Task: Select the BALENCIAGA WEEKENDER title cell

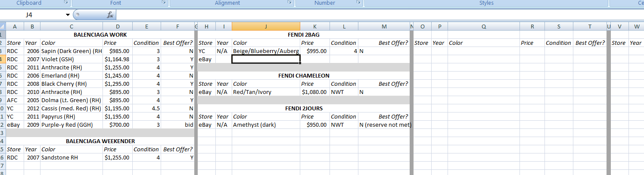Action: [100, 141]
